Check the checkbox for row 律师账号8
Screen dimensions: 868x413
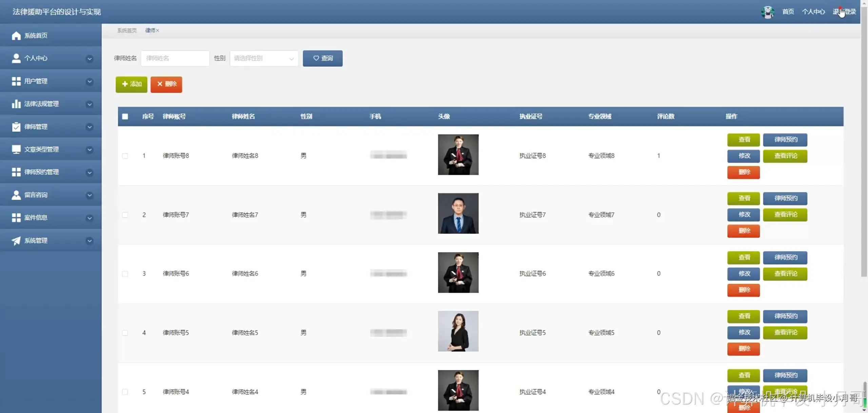pyautogui.click(x=125, y=156)
